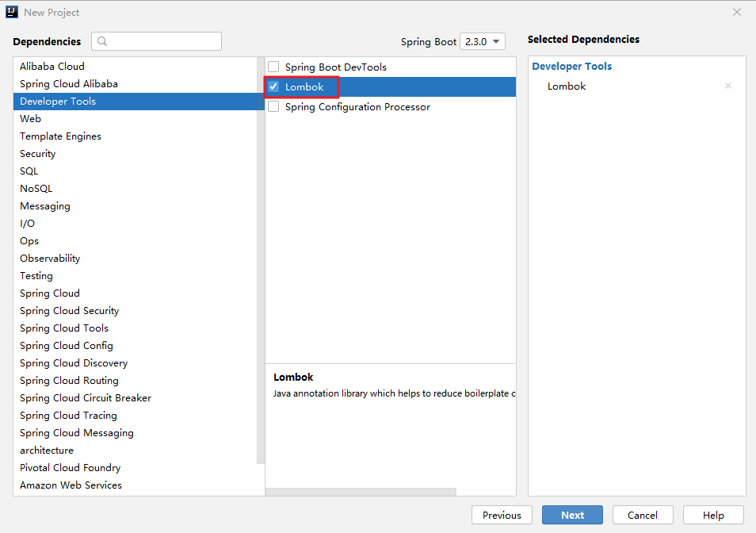Click the search magnifier icon

(x=102, y=41)
